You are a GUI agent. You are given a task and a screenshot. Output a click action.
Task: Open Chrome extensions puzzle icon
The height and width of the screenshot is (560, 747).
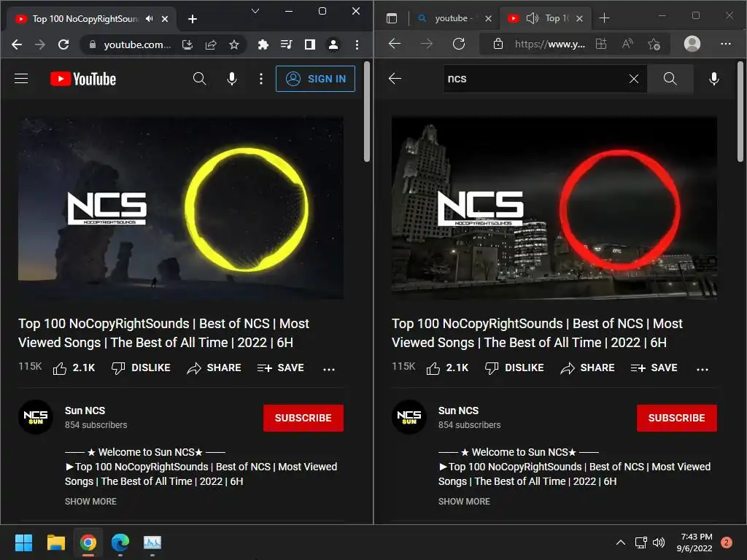(x=263, y=44)
